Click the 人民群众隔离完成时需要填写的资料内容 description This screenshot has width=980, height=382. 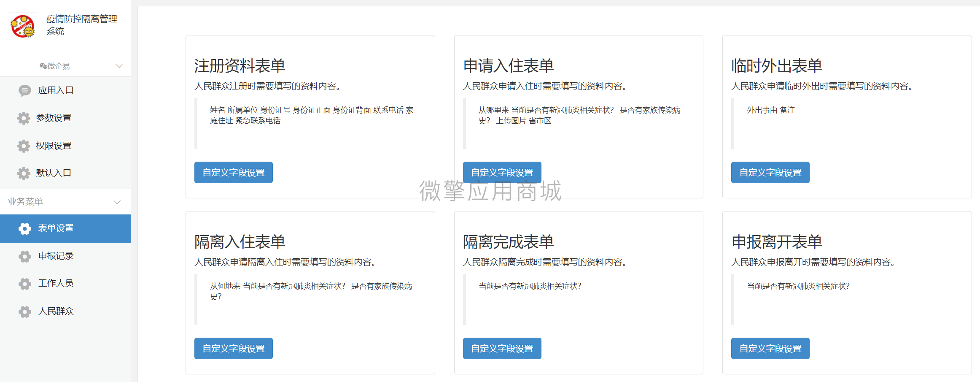pos(545,262)
